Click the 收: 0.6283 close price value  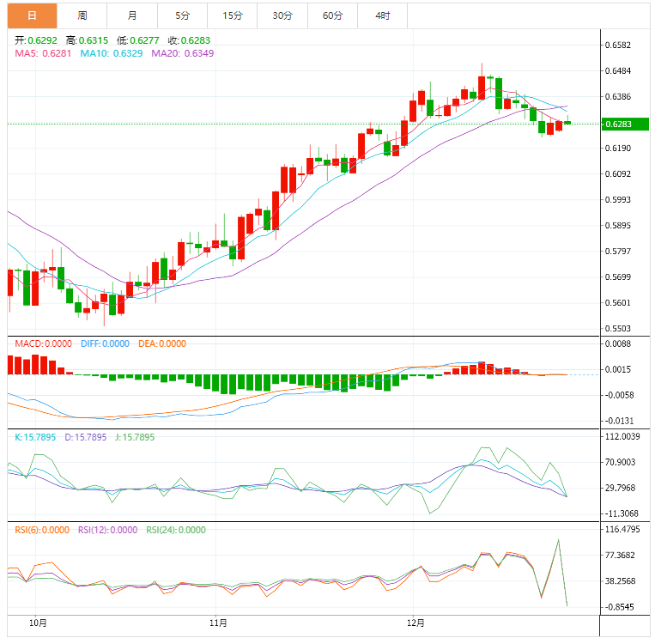(189, 40)
